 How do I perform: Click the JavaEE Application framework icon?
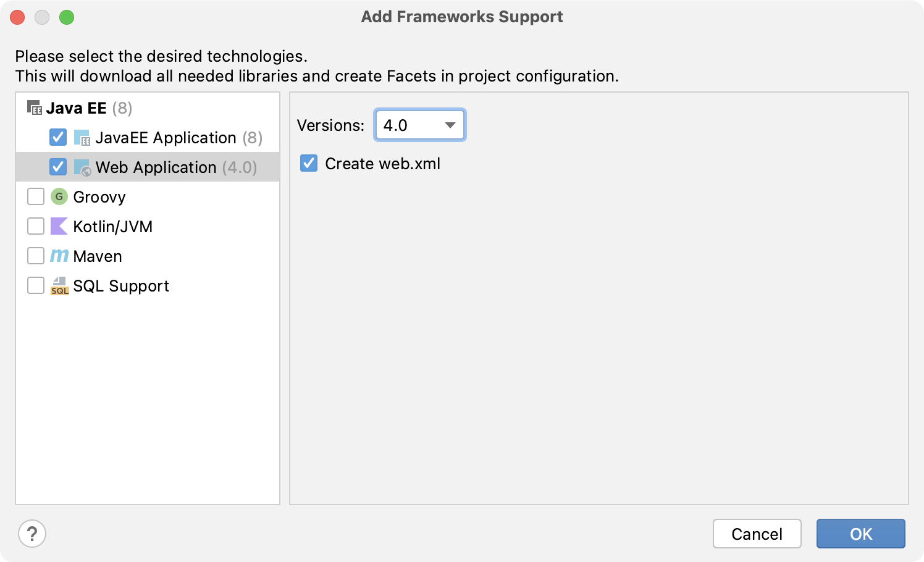[82, 138]
